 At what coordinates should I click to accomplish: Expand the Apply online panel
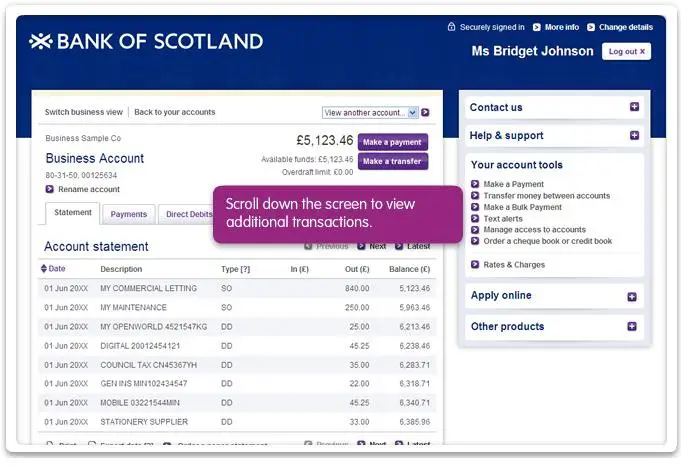(632, 297)
